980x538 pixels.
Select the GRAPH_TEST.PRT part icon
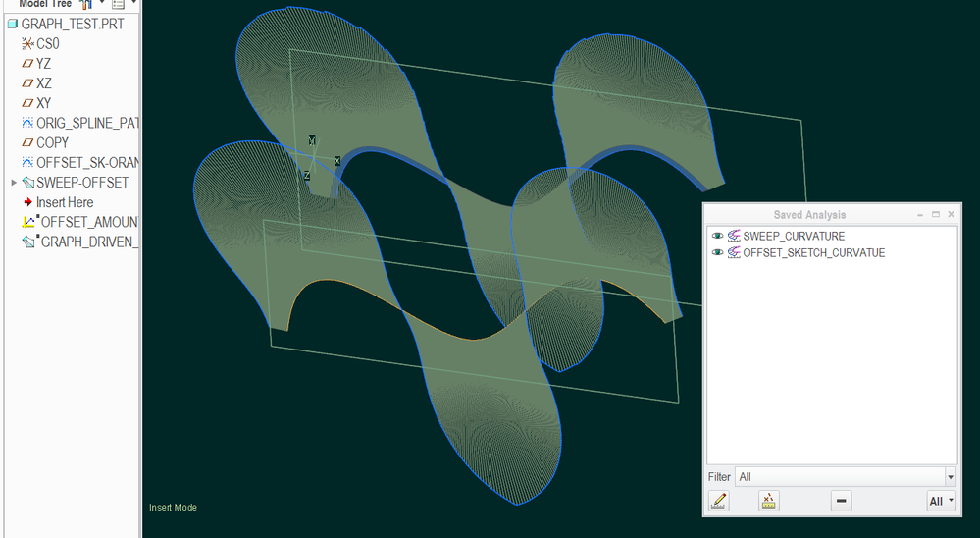tap(13, 24)
